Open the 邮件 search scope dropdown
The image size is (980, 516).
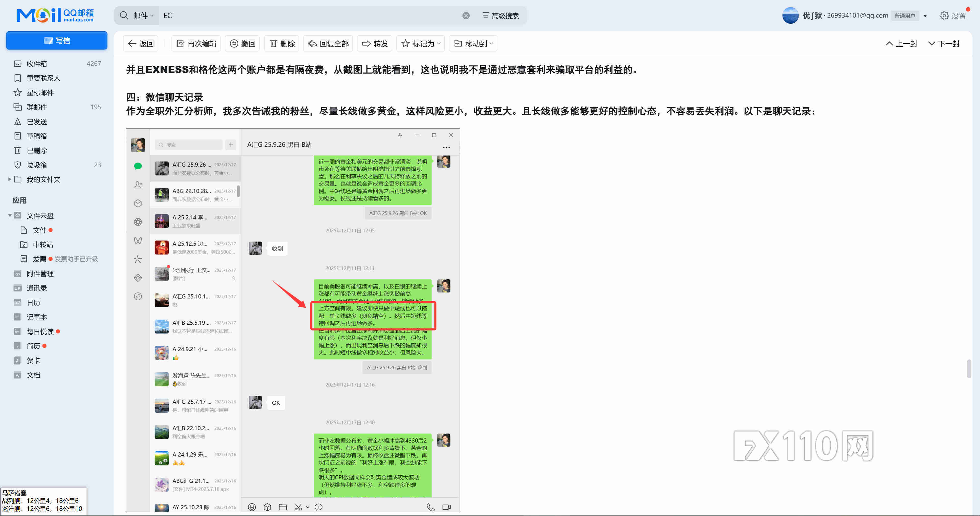[x=143, y=16]
